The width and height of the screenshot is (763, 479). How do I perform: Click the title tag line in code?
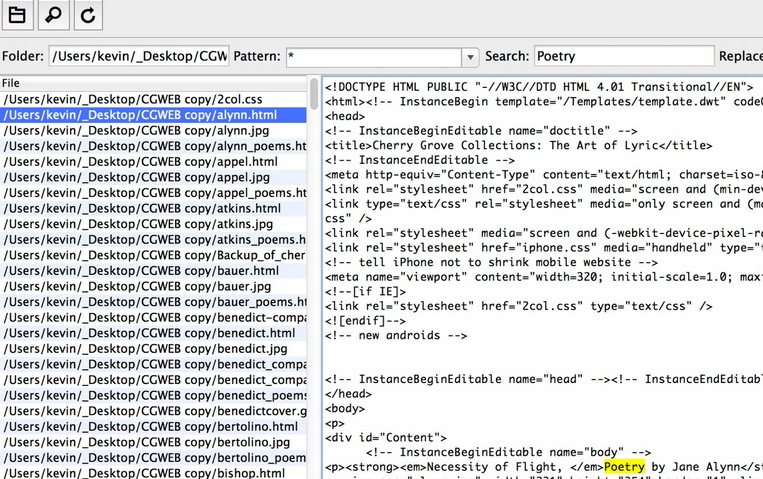pyautogui.click(x=518, y=146)
